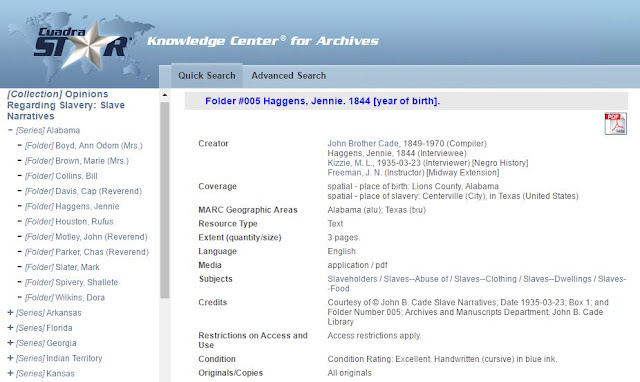Open folder Davis, Cap (Reverend)
The image size is (640, 382).
pyautogui.click(x=83, y=191)
